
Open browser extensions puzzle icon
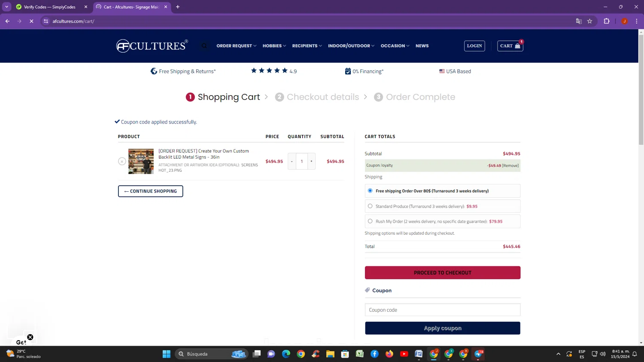coord(607,21)
